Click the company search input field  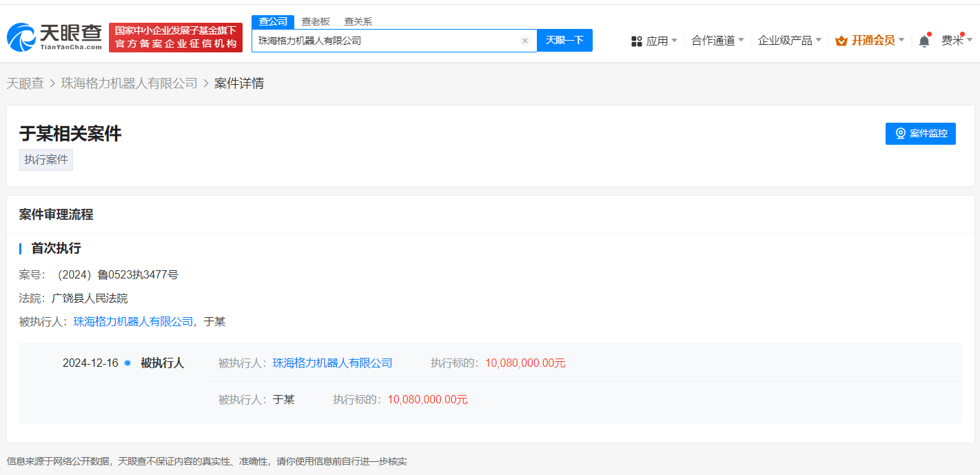386,41
